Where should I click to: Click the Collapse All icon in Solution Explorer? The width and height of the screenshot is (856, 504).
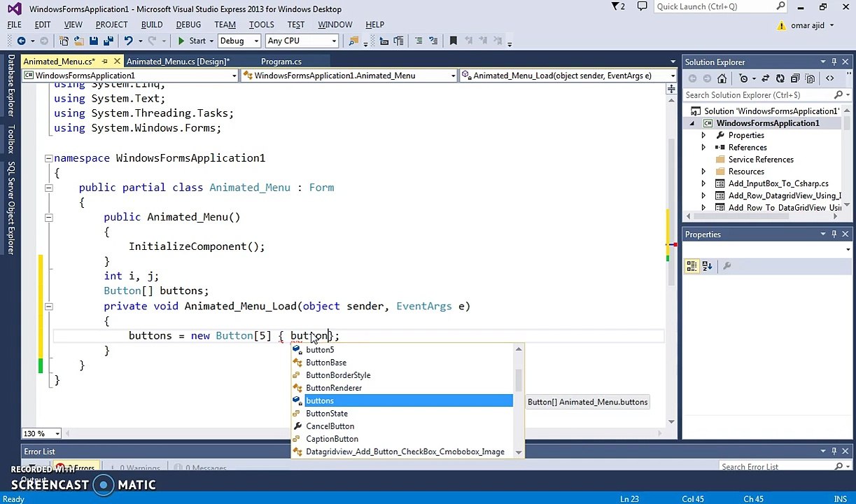click(795, 78)
